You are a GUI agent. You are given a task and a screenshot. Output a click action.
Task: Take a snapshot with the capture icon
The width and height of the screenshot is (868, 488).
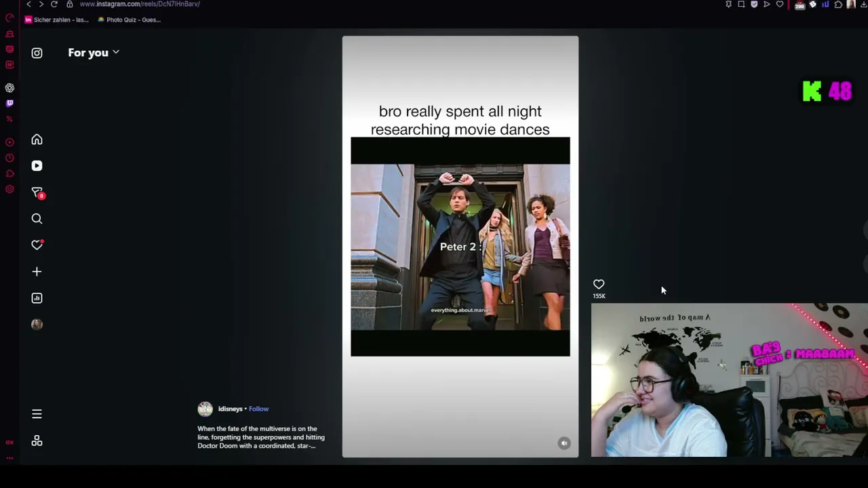(x=741, y=4)
